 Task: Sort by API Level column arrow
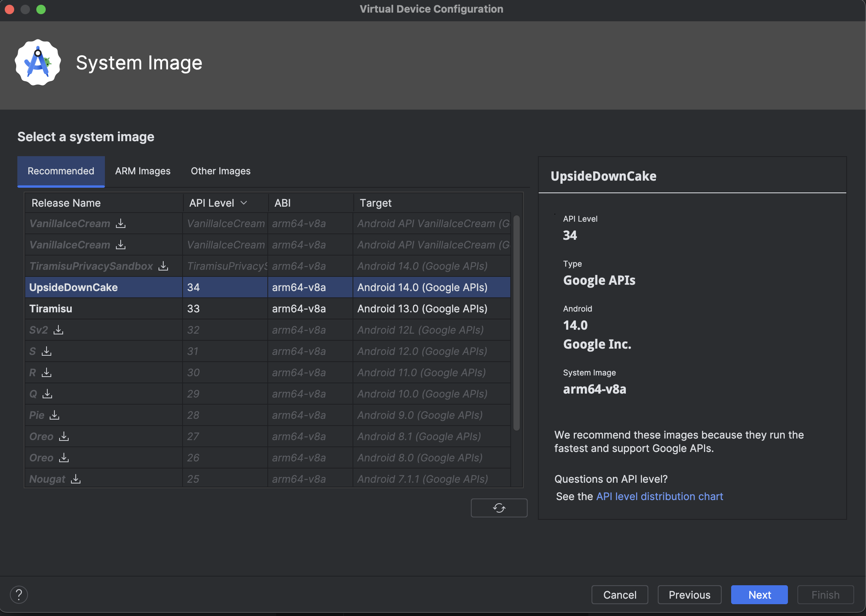[244, 203]
